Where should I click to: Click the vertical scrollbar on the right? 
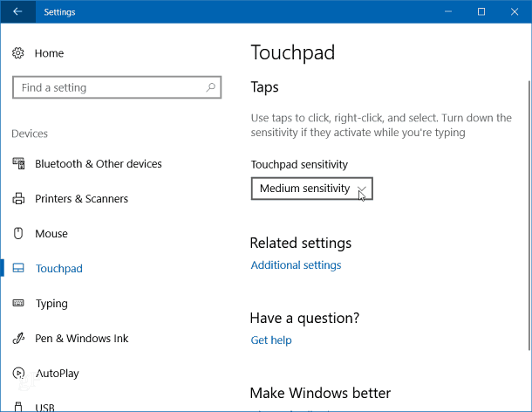coord(529,216)
